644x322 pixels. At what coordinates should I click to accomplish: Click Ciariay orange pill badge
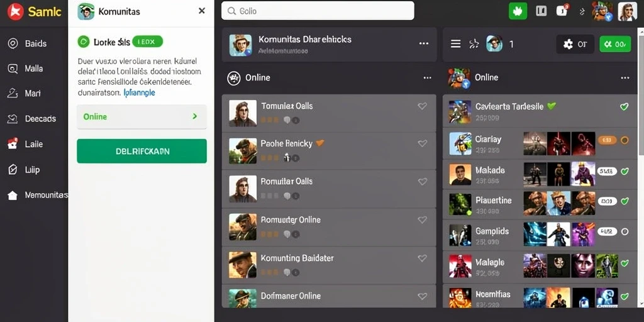point(608,140)
